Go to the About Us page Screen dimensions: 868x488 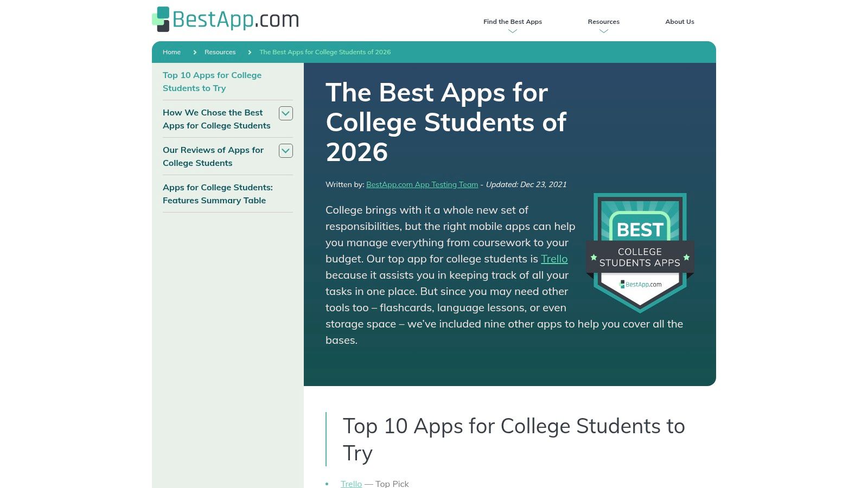679,22
